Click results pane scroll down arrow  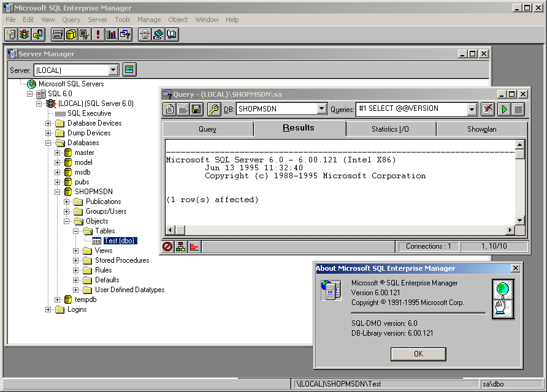coord(519,220)
